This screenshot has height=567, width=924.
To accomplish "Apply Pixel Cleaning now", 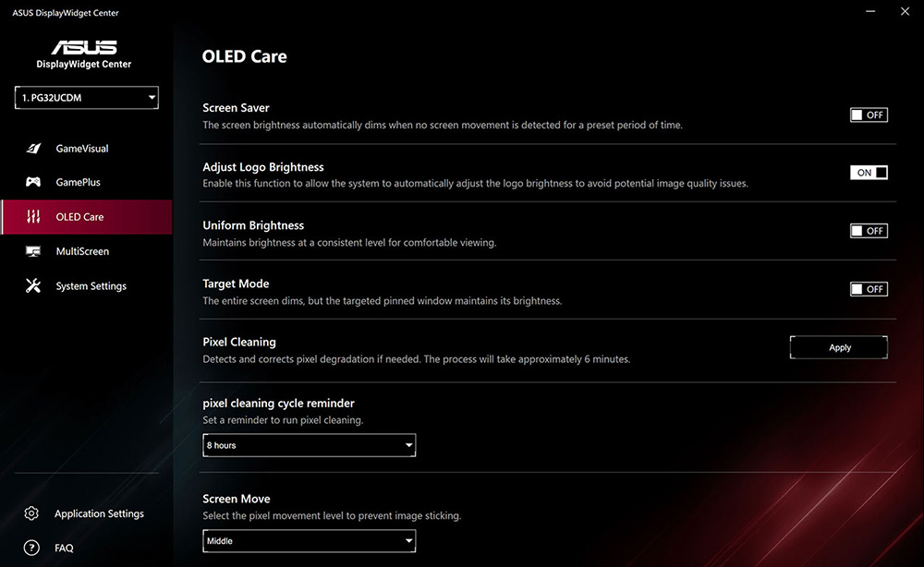I will [838, 346].
